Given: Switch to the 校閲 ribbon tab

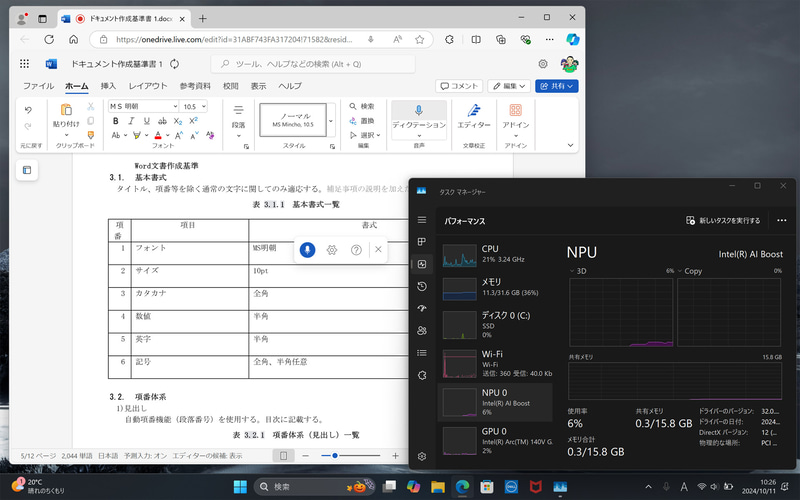Looking at the screenshot, I should coord(231,86).
